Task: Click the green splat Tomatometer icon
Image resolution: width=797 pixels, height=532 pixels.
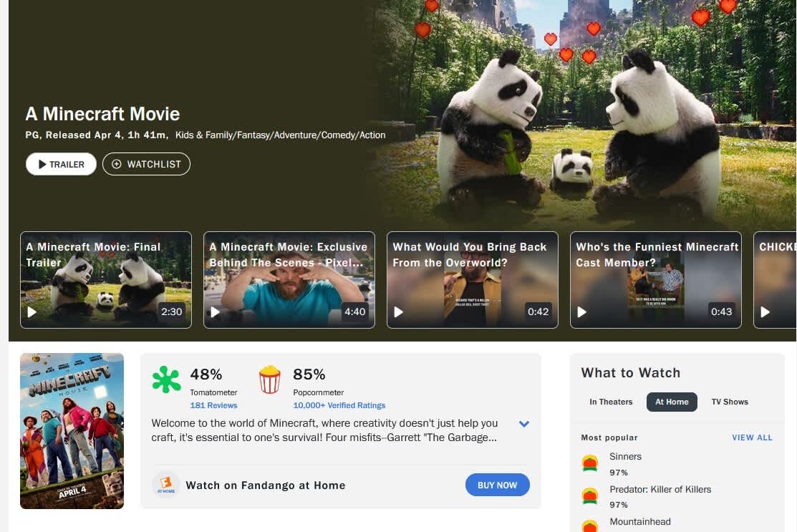Action: pyautogui.click(x=166, y=379)
